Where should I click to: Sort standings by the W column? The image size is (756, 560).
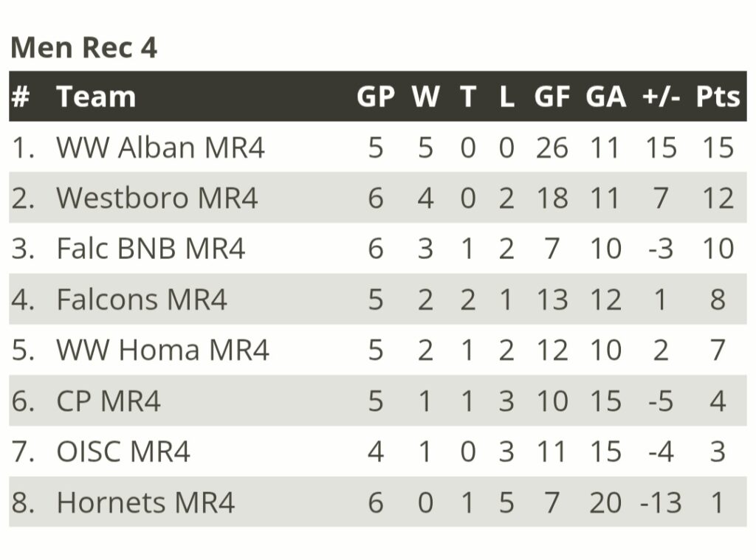coord(425,97)
